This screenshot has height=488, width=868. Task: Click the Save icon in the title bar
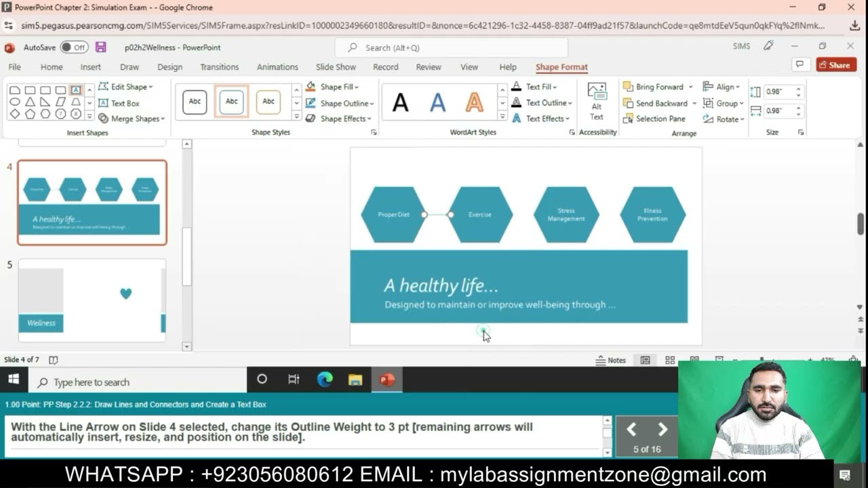(x=100, y=47)
